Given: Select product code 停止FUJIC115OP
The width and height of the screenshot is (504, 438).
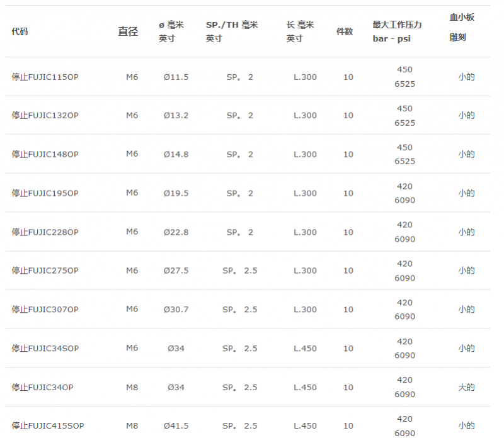Looking at the screenshot, I should click(x=45, y=77).
